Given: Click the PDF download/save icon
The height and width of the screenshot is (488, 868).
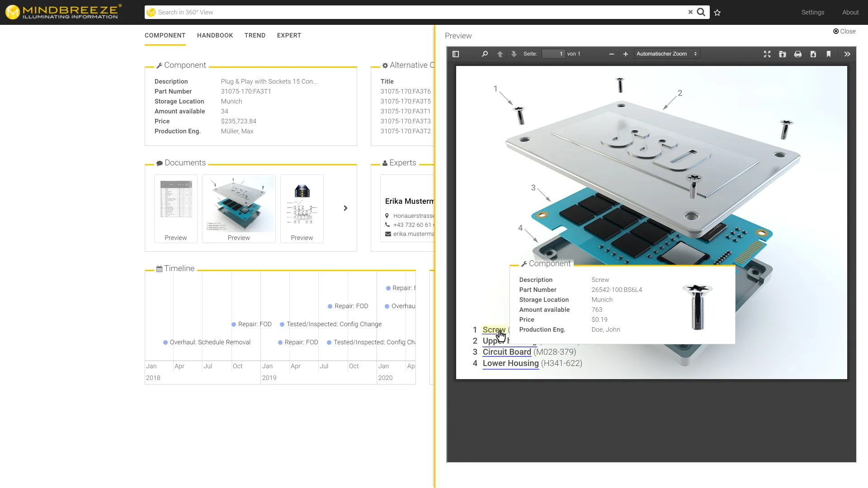Looking at the screenshot, I should (x=813, y=54).
